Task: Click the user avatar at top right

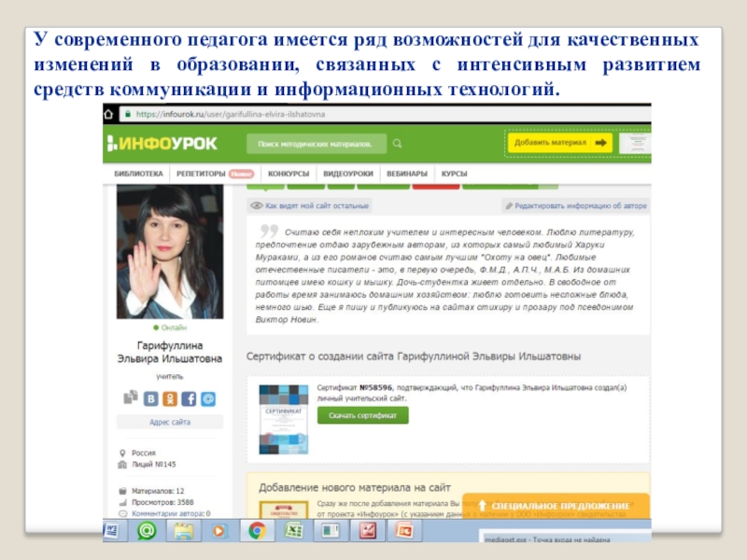Action: tap(636, 144)
